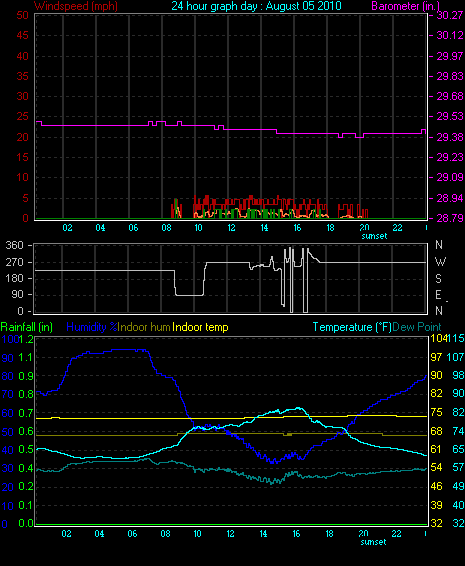Click the yellow indoor temp value '75'
The height and width of the screenshot is (566, 465).
tap(436, 412)
